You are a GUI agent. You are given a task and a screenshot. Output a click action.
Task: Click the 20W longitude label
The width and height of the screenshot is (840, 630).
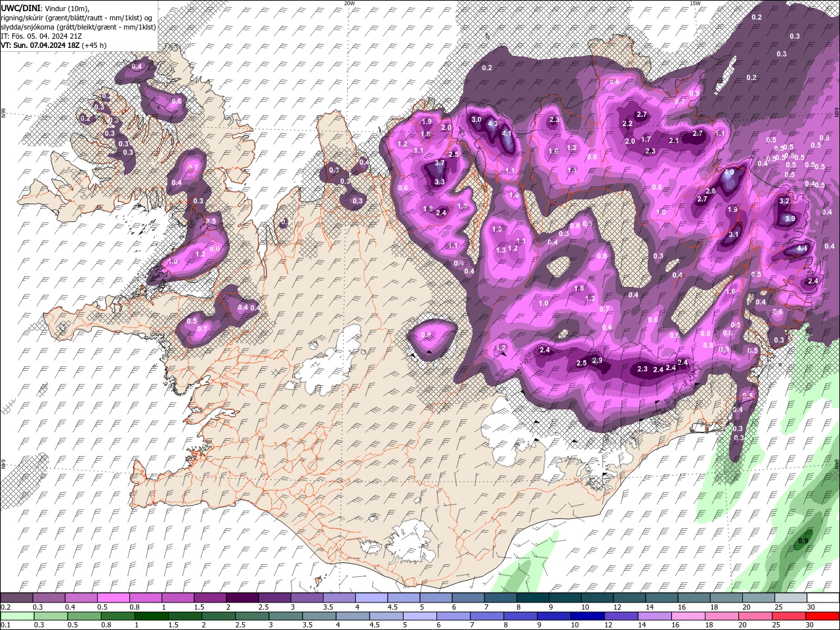click(x=349, y=3)
